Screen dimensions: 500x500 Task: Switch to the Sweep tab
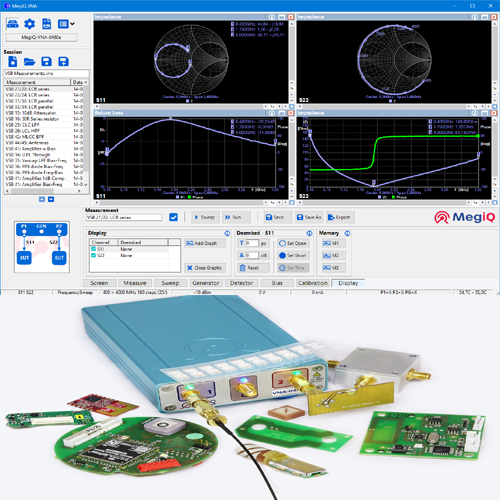170,283
